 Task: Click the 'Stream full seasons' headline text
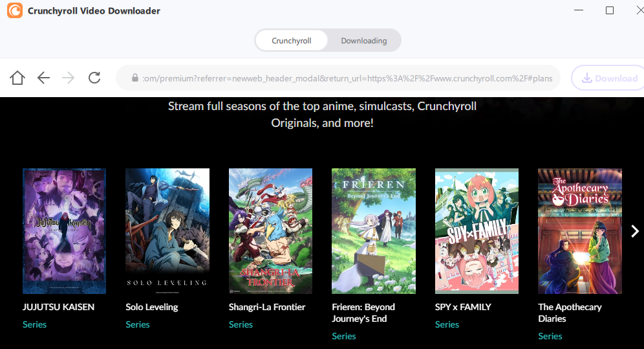click(x=322, y=115)
